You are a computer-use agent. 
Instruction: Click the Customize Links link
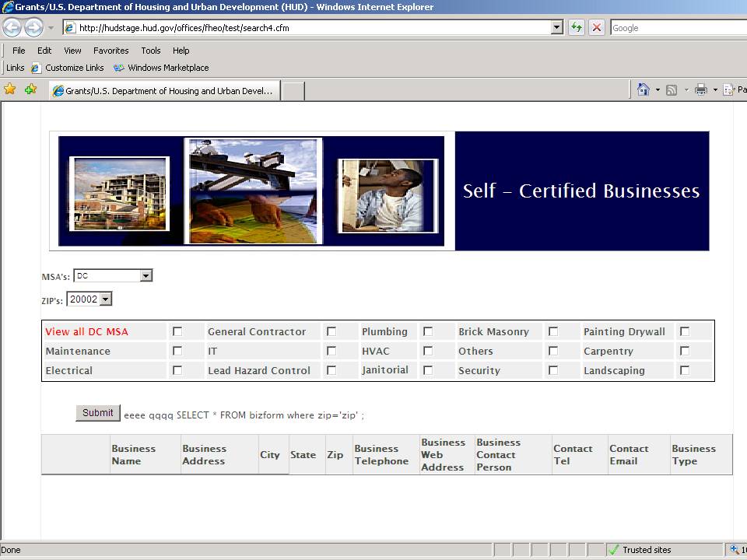(74, 68)
